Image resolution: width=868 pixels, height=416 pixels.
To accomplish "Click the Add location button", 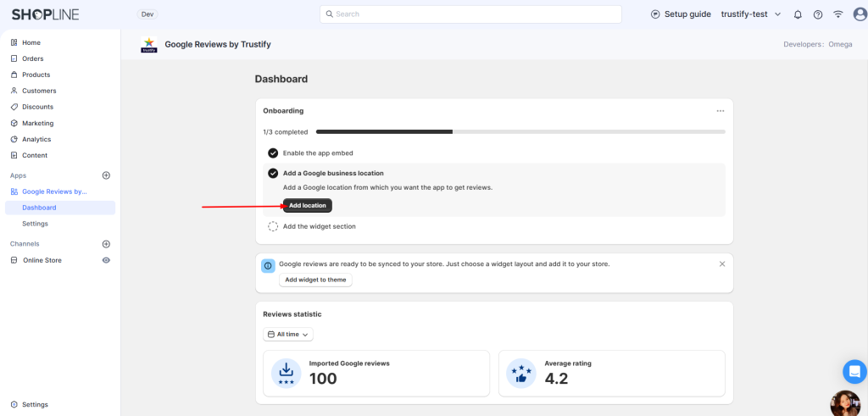I will (x=307, y=205).
